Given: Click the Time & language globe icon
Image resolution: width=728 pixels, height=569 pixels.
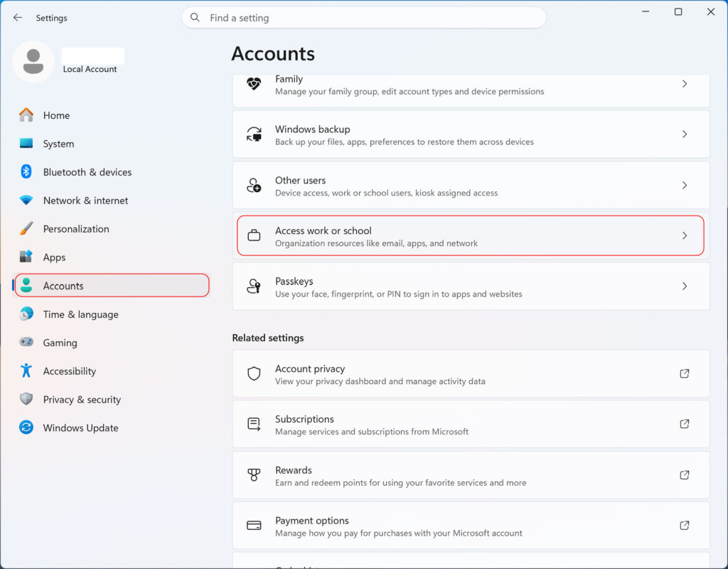Looking at the screenshot, I should (x=26, y=314).
